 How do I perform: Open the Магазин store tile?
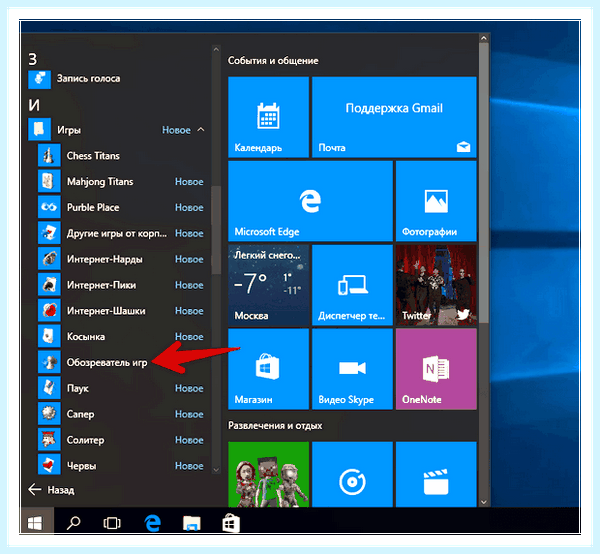[x=268, y=369]
